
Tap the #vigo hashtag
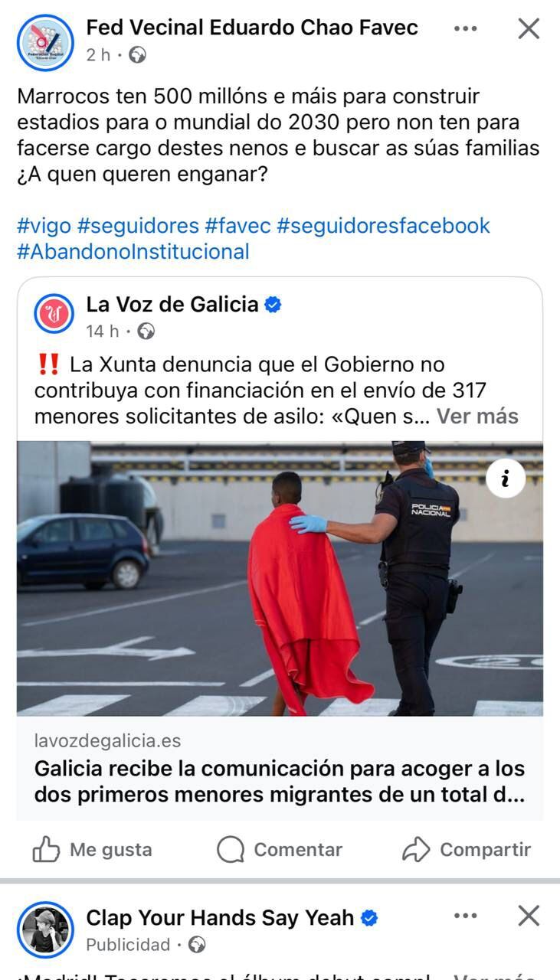[x=44, y=226]
